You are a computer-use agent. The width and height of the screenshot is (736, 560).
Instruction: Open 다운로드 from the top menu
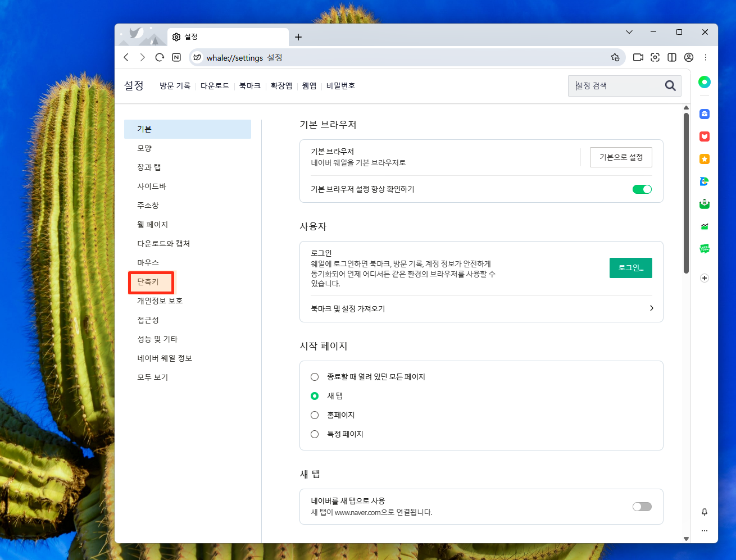click(215, 86)
